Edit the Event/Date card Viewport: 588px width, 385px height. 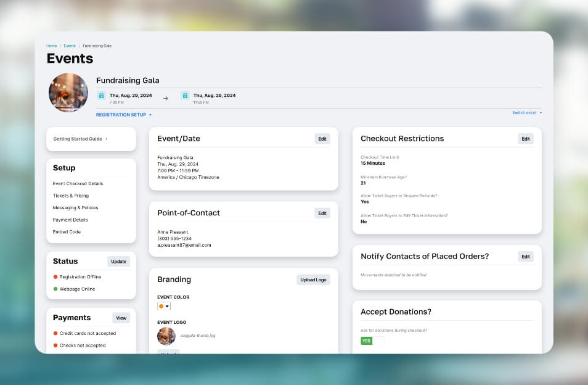tap(322, 139)
